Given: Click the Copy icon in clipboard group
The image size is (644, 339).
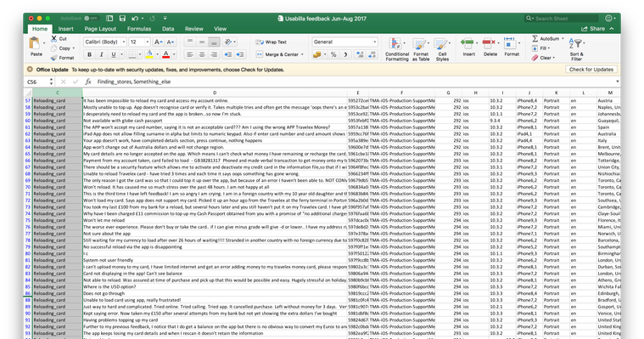Looking at the screenshot, I should [53, 48].
